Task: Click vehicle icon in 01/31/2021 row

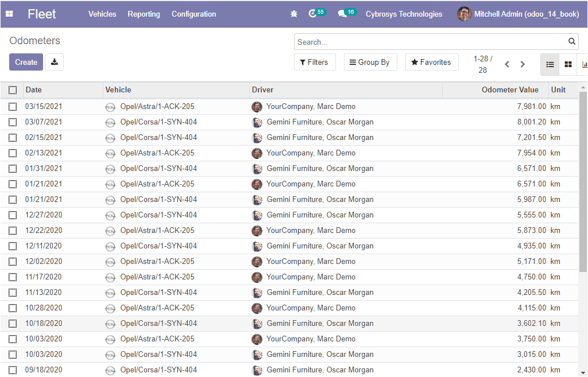Action: (110, 169)
